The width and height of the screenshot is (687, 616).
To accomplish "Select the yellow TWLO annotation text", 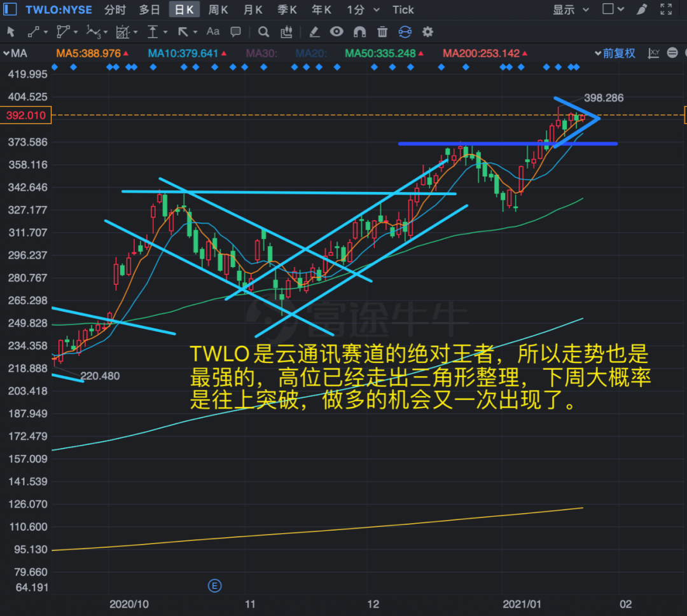I will (420, 377).
